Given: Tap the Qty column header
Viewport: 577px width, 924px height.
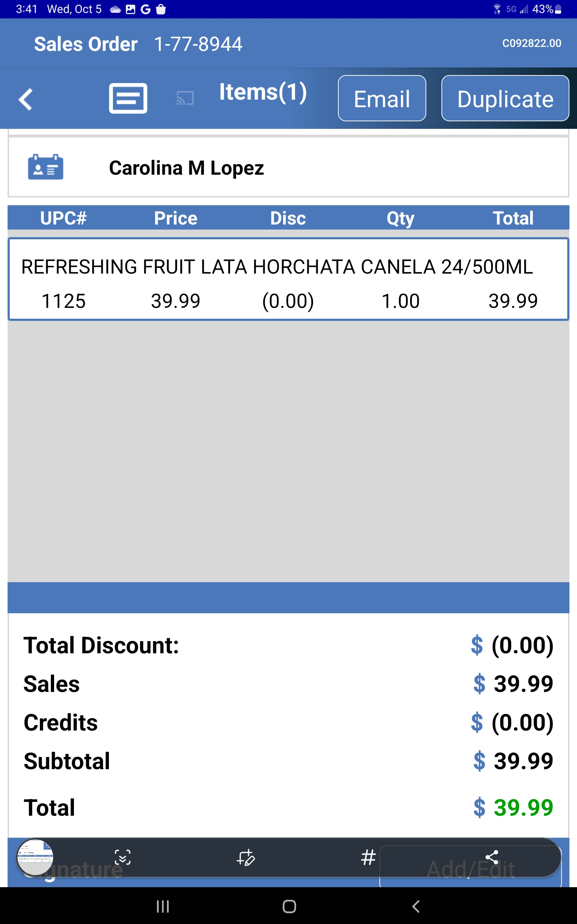Looking at the screenshot, I should [x=400, y=218].
